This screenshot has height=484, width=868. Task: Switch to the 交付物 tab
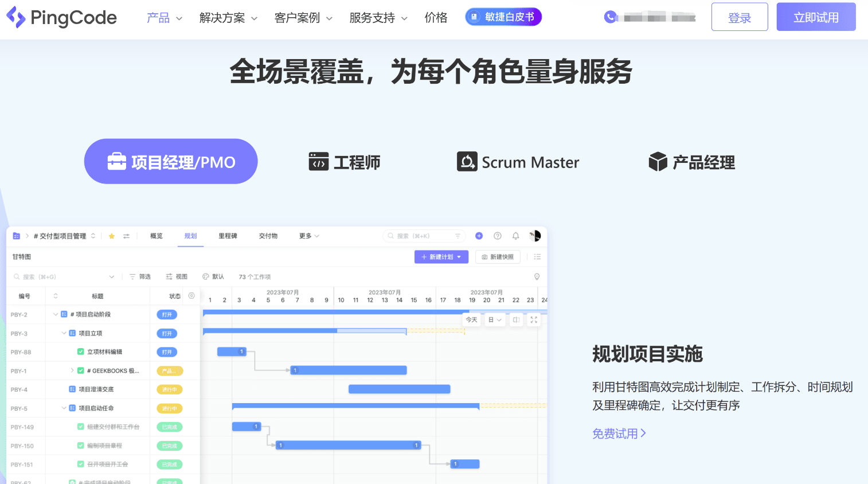pos(268,236)
